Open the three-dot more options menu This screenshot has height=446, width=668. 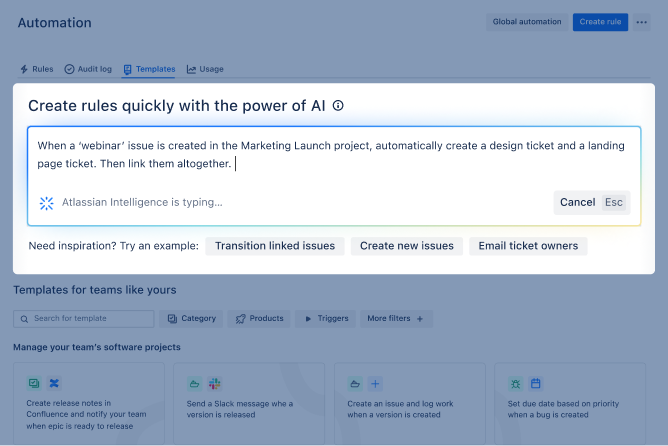point(641,22)
